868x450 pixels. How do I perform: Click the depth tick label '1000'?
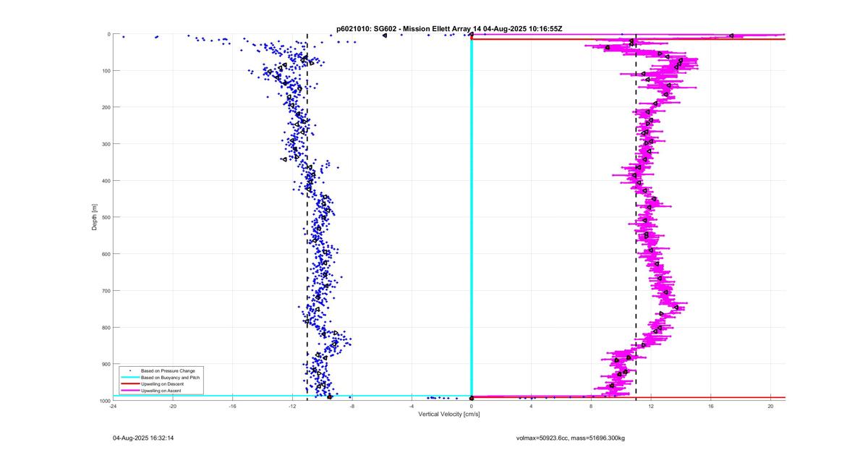105,401
